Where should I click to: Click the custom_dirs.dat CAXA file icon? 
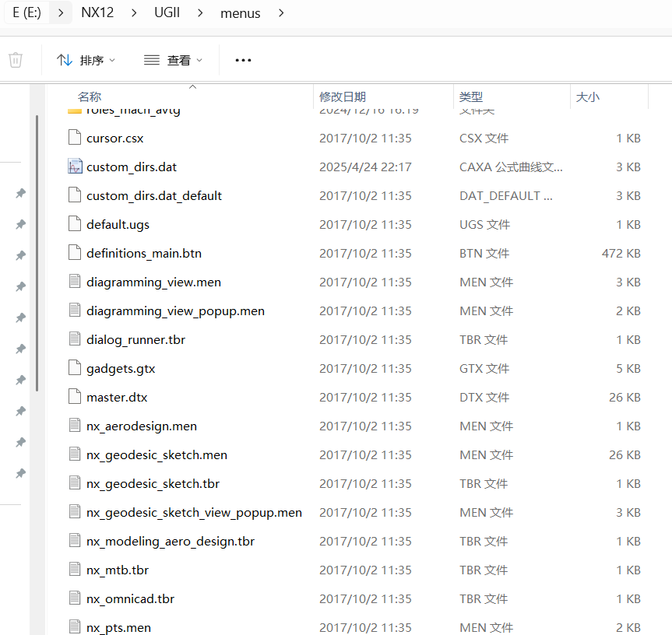(75, 166)
